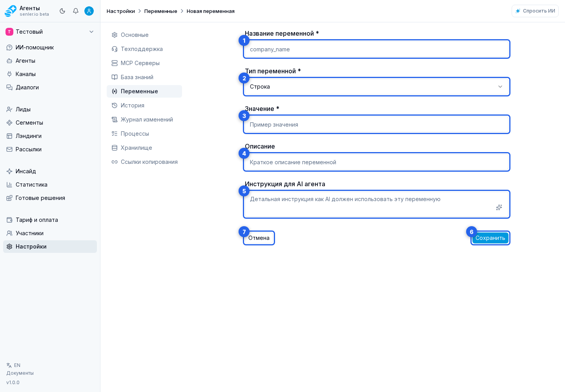Expand the Тестовый workspace chevron
Screen dimensions: 565x392
91,32
